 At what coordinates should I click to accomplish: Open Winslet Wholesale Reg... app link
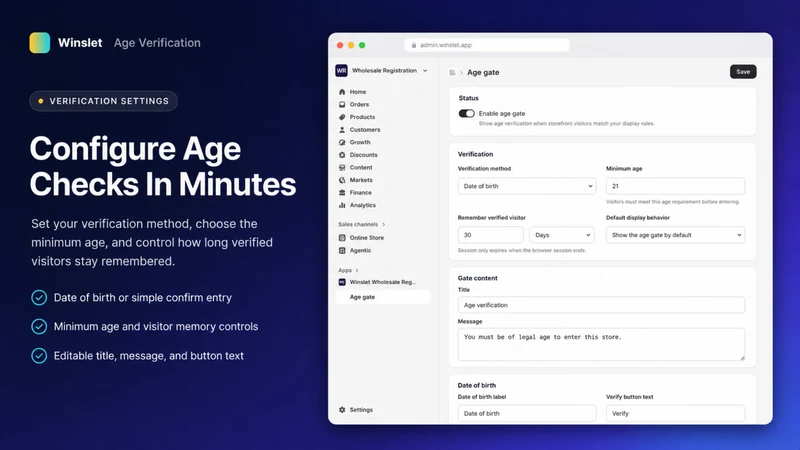tap(383, 282)
